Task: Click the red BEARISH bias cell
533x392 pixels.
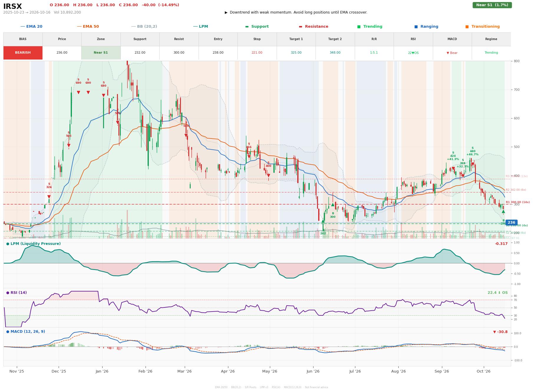Action: pos(23,53)
